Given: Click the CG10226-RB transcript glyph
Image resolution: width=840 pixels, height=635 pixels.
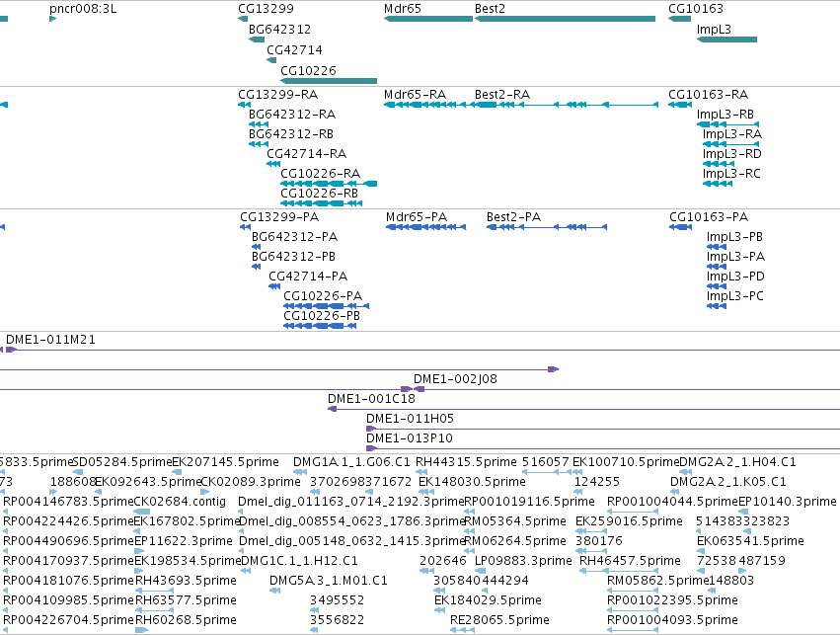Looking at the screenshot, I should [x=322, y=203].
